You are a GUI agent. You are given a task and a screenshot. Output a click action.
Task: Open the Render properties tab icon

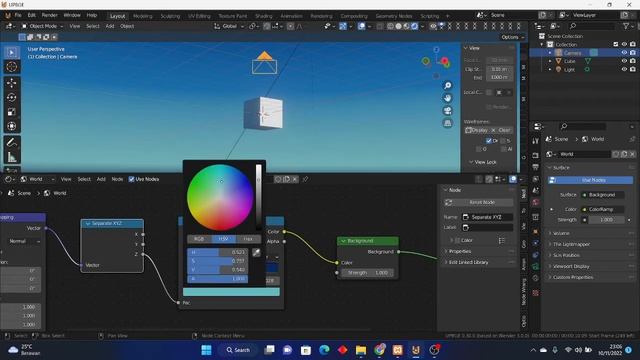click(536, 156)
